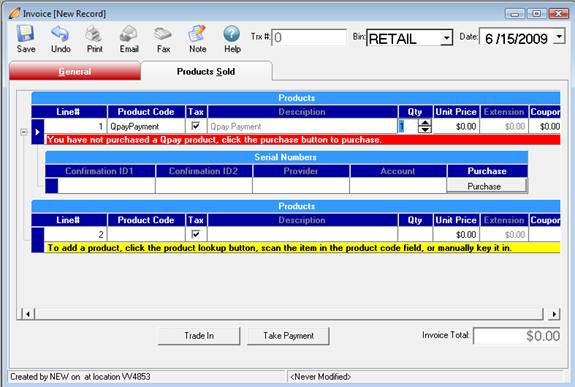The width and height of the screenshot is (575, 387).
Task: Click the Provider empty cell
Action: coord(301,186)
